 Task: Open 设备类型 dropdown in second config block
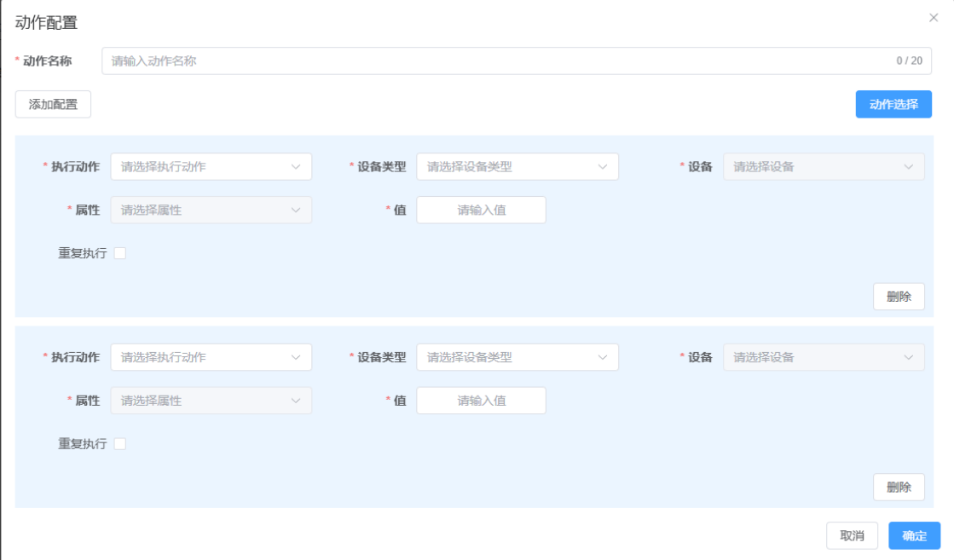517,357
